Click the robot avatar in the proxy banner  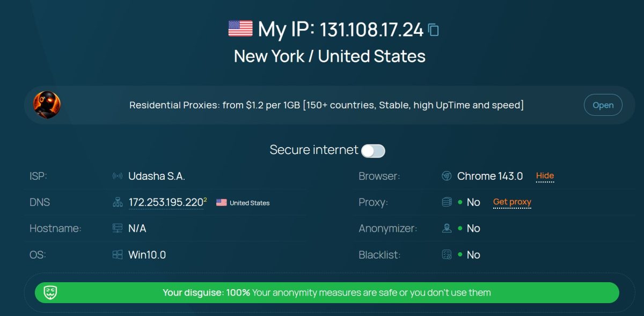pyautogui.click(x=47, y=105)
